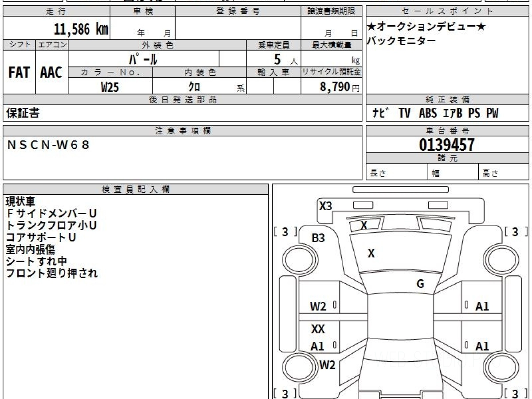Click the リサイクル預託金 header
The image size is (532, 399).
click(x=331, y=72)
